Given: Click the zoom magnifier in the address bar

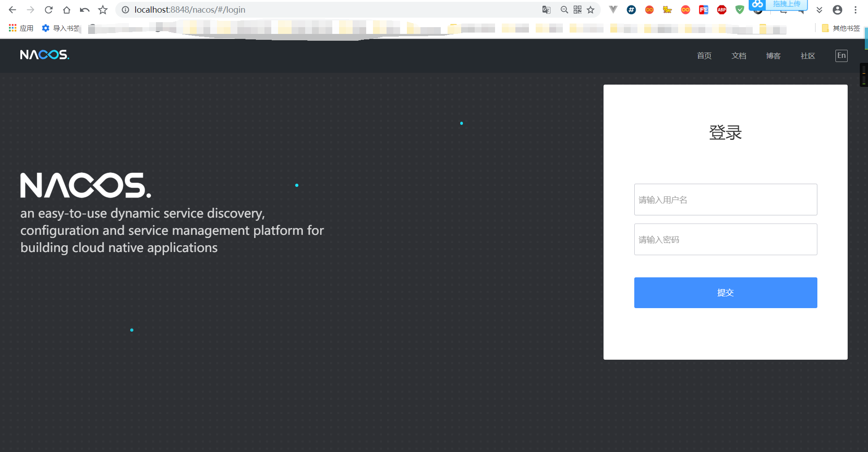Looking at the screenshot, I should tap(564, 10).
